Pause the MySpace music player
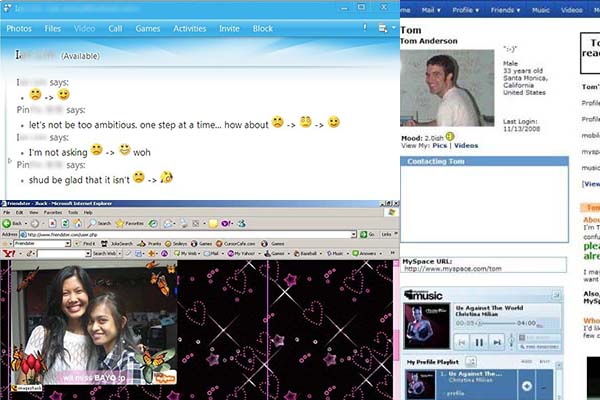The height and width of the screenshot is (400, 600). pyautogui.click(x=479, y=342)
